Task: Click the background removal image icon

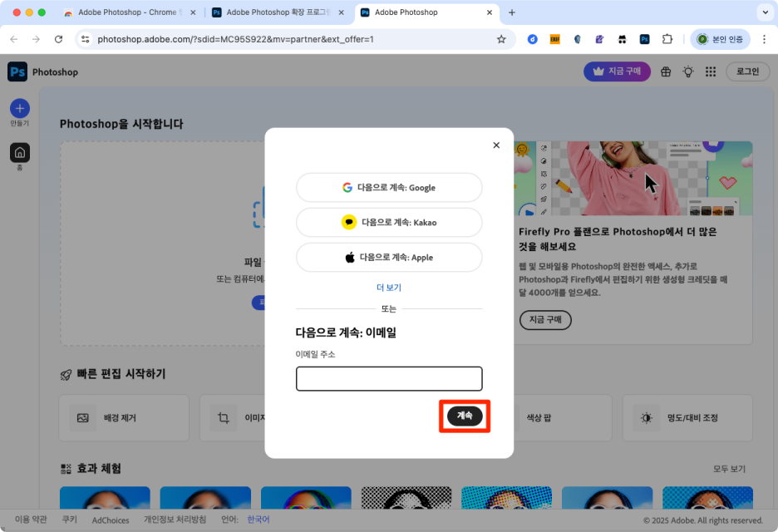Action: pyautogui.click(x=83, y=418)
